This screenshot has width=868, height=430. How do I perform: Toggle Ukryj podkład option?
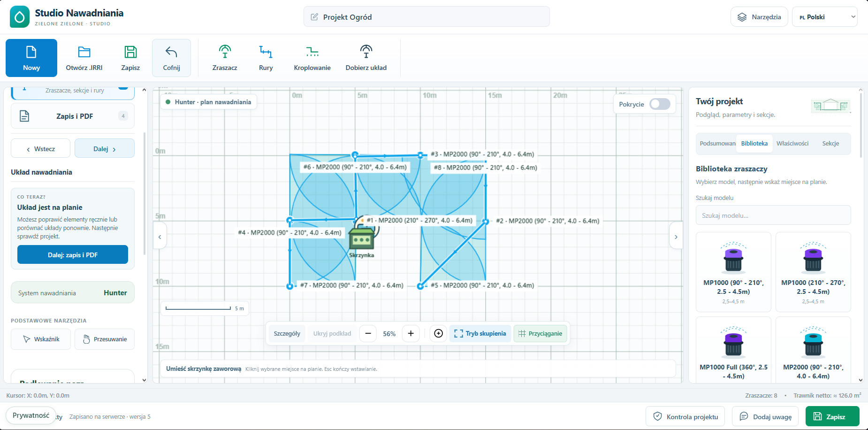pos(332,333)
